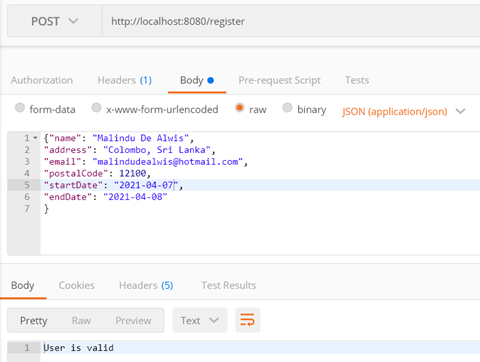Select the Pretty response view

pyautogui.click(x=34, y=320)
